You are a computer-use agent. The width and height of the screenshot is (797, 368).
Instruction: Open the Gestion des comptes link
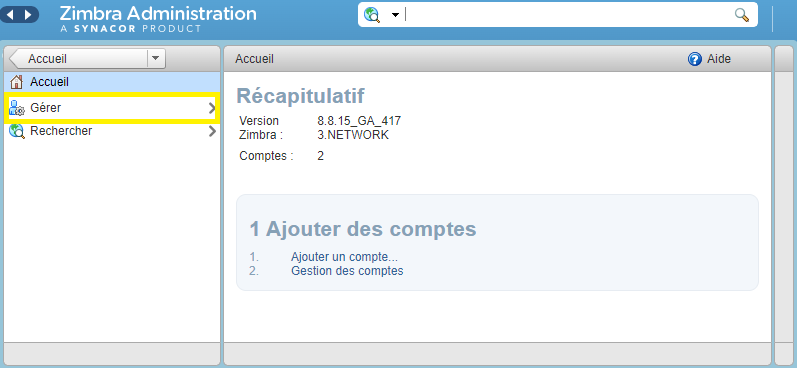(x=347, y=271)
